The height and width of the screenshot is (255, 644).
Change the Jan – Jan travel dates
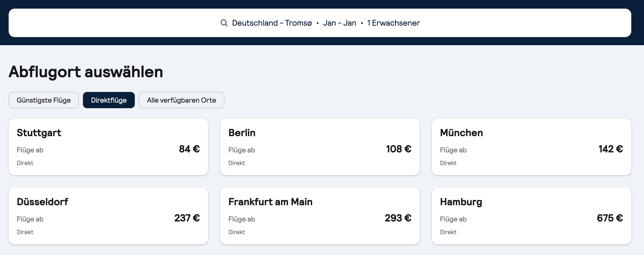(x=339, y=23)
